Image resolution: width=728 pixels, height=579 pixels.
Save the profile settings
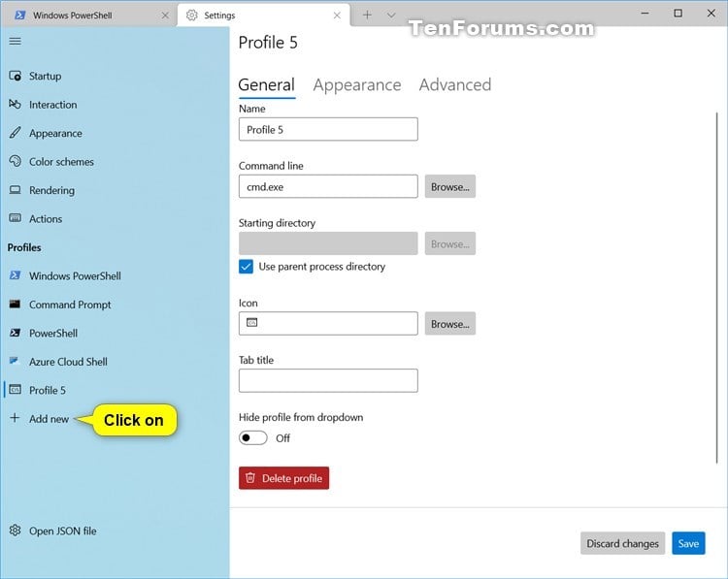click(688, 543)
